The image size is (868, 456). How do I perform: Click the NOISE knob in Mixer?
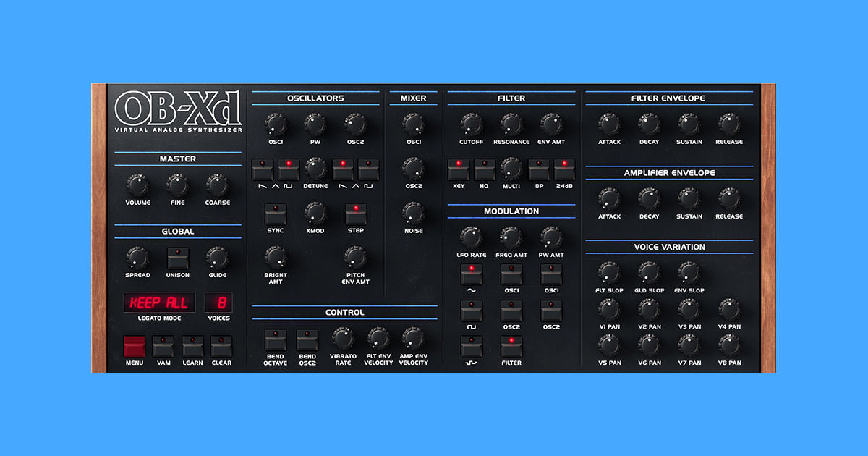[x=414, y=213]
